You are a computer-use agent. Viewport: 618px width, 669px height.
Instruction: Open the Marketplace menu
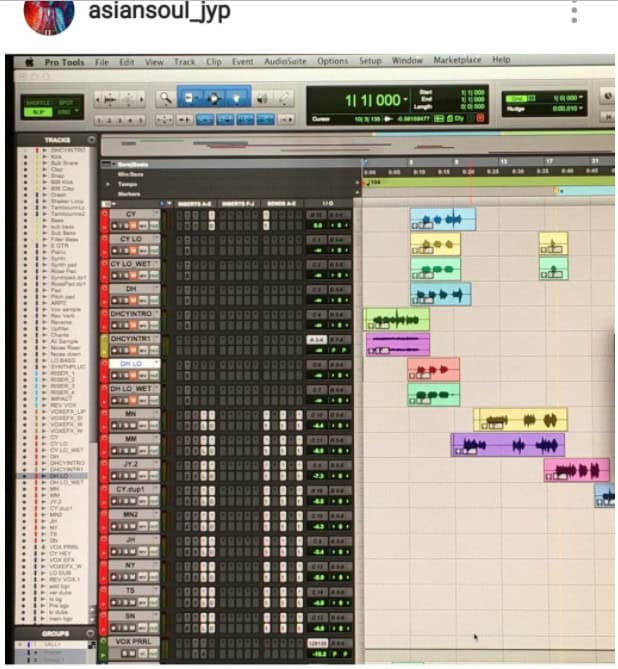point(456,61)
